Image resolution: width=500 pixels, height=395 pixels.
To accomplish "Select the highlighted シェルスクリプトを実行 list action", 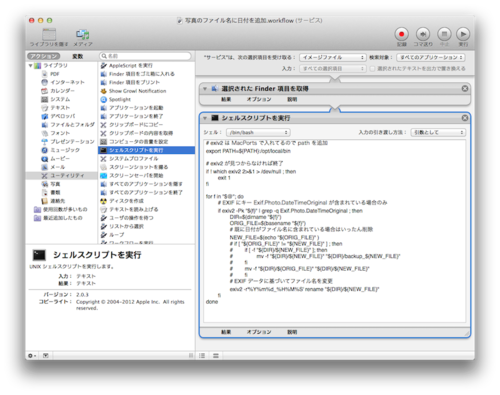I will 147,150.
